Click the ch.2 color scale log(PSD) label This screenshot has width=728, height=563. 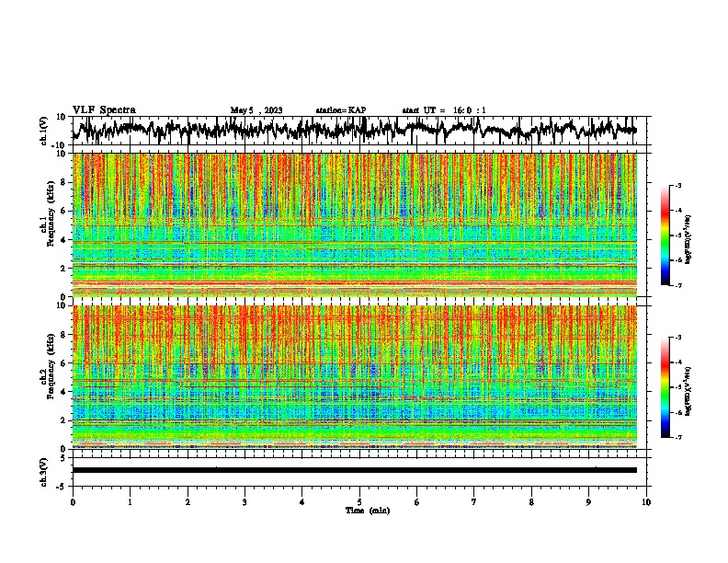coord(688,392)
